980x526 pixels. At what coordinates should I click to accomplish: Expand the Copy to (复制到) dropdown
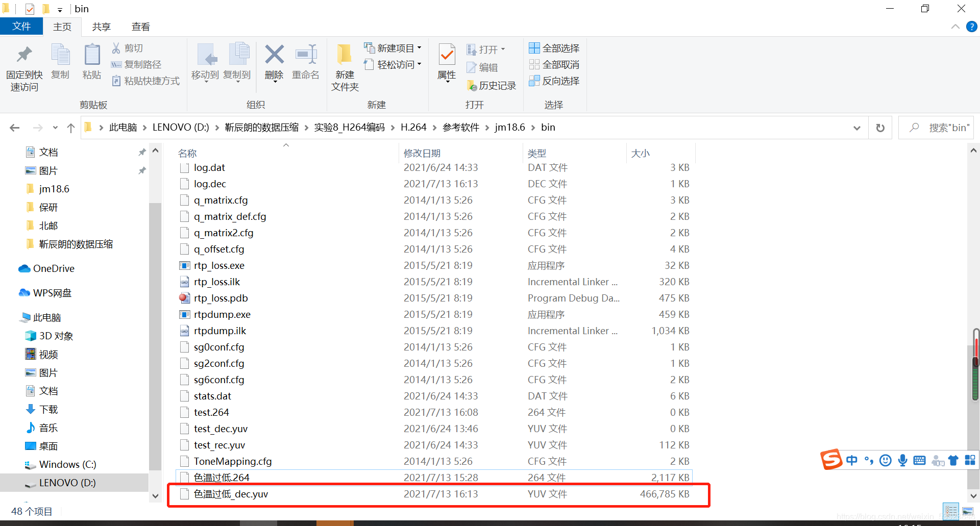pos(237,82)
